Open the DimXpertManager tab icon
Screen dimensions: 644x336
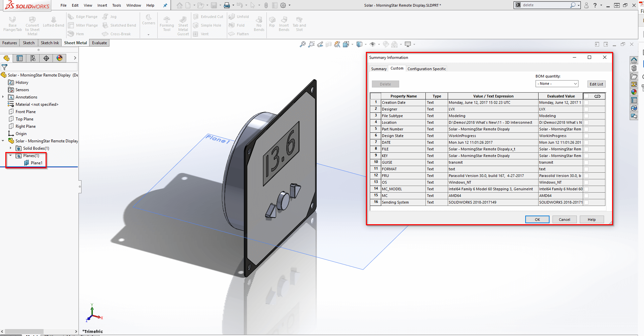tap(46, 58)
